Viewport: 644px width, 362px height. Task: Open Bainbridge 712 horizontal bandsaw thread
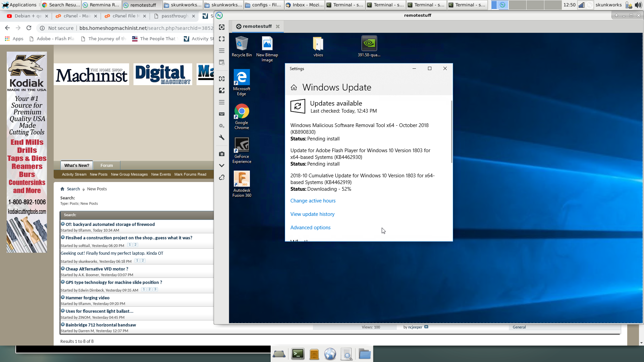[101, 325]
